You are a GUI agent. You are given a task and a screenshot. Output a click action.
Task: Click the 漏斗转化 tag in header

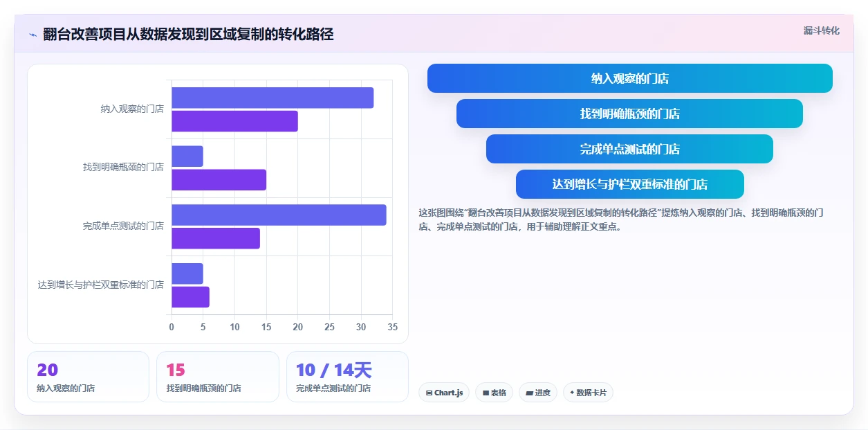coord(822,30)
